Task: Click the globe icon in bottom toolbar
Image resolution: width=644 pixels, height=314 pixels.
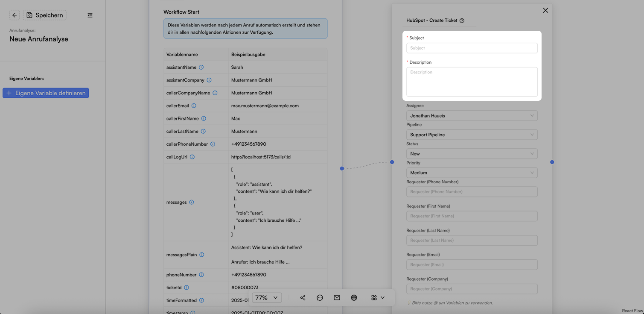Action: click(354, 298)
